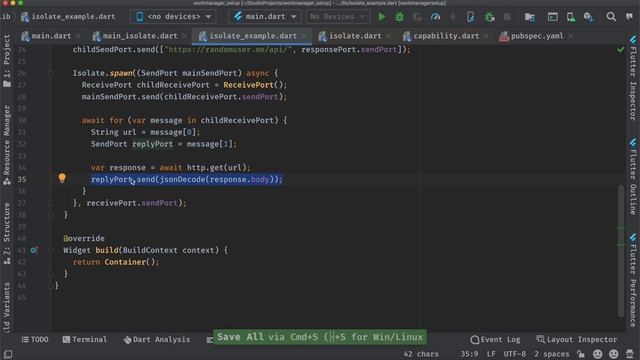640x360 pixels.
Task: Toggle the read-only lock icon in status bar
Action: (581, 353)
